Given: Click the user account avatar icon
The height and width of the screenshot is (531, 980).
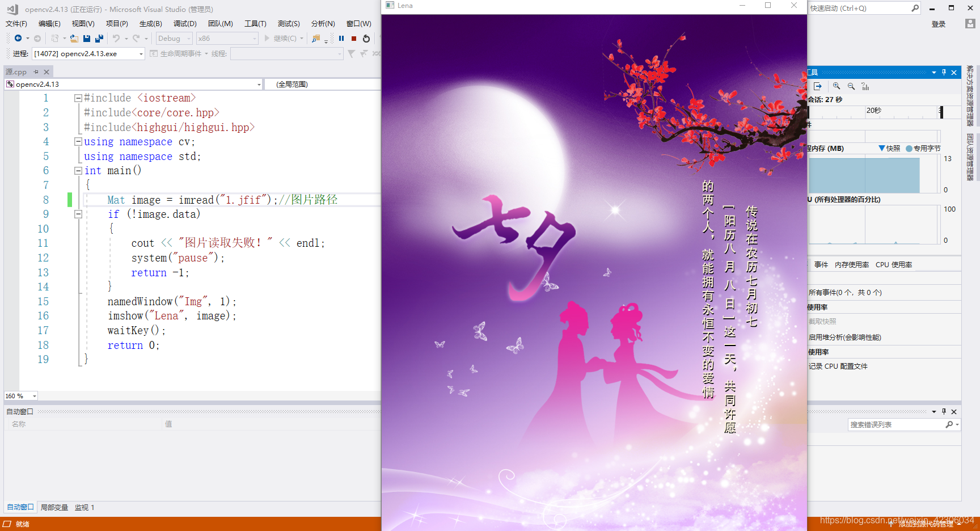Looking at the screenshot, I should (x=970, y=24).
